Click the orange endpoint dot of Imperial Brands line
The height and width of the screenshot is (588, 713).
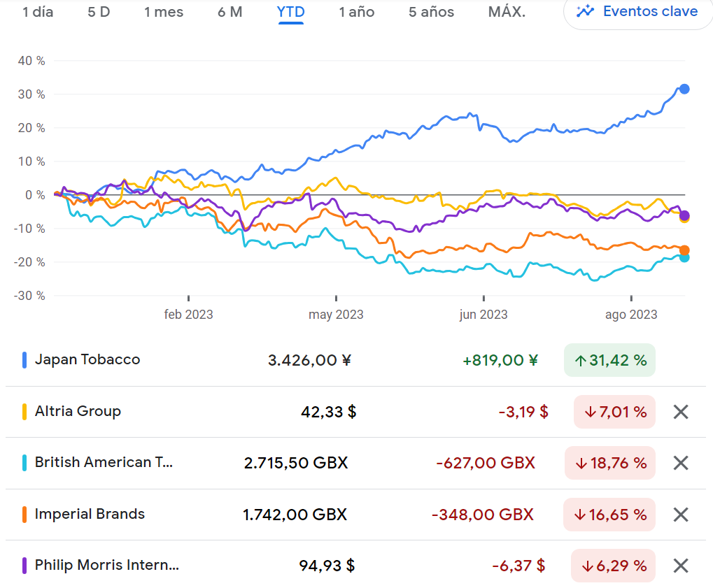(684, 250)
